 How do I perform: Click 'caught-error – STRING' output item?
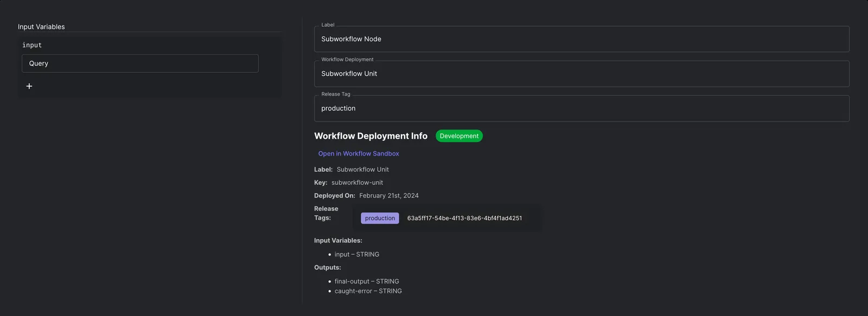tap(368, 291)
